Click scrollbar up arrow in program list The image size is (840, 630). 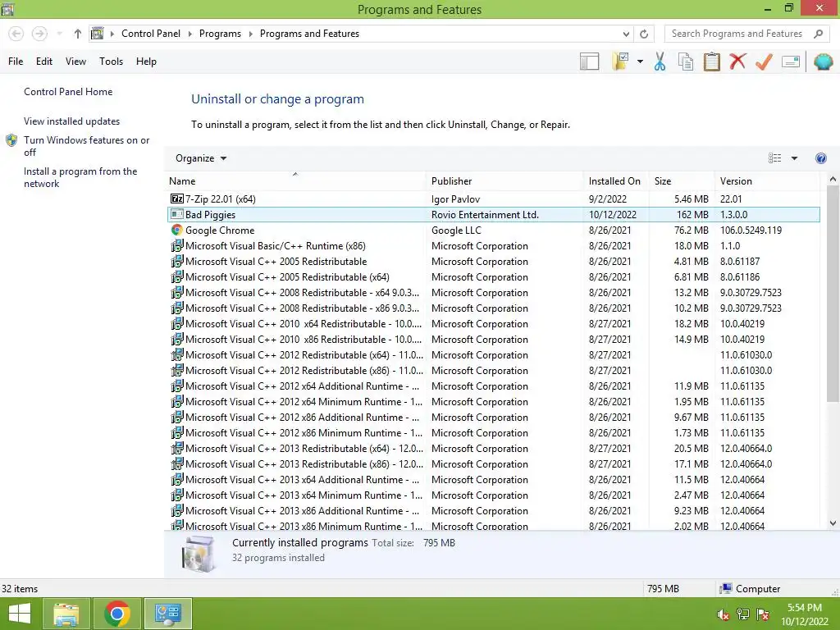click(x=833, y=180)
